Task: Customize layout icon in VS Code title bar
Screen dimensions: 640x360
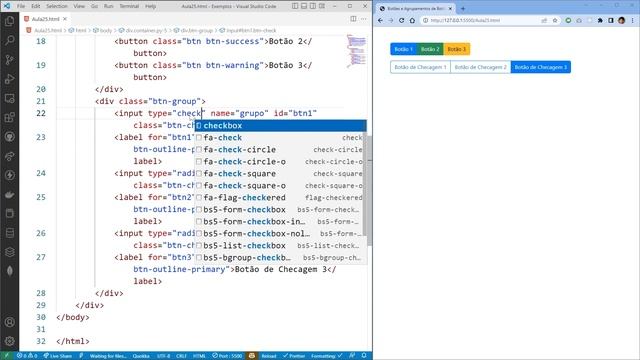Action: [322, 6]
